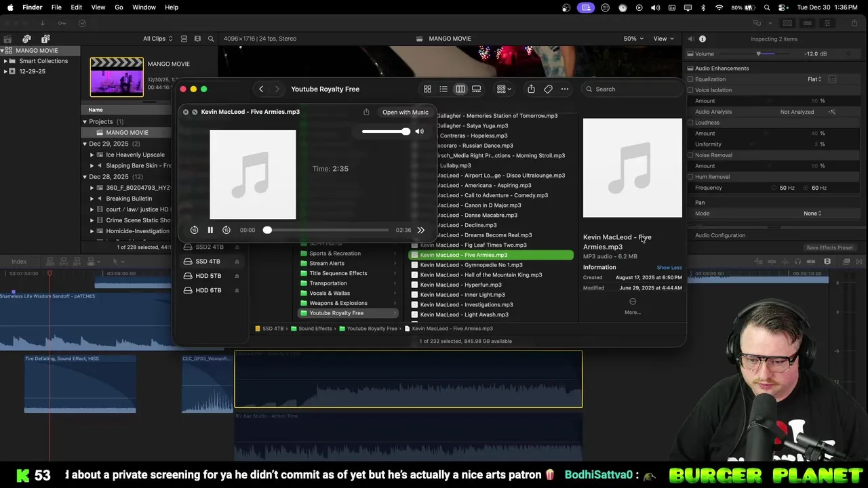Click the Finder edit tags icon
The height and width of the screenshot is (488, 868).
point(548,89)
